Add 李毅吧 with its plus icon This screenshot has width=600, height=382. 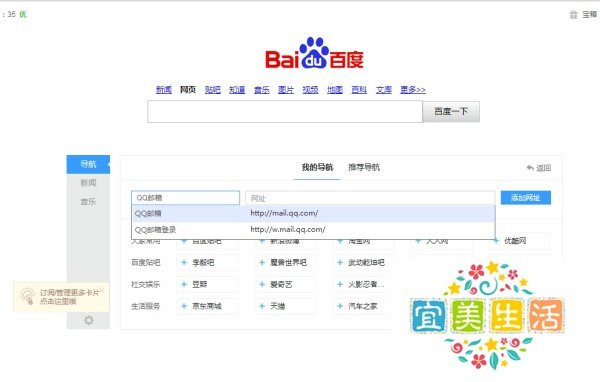[184, 263]
